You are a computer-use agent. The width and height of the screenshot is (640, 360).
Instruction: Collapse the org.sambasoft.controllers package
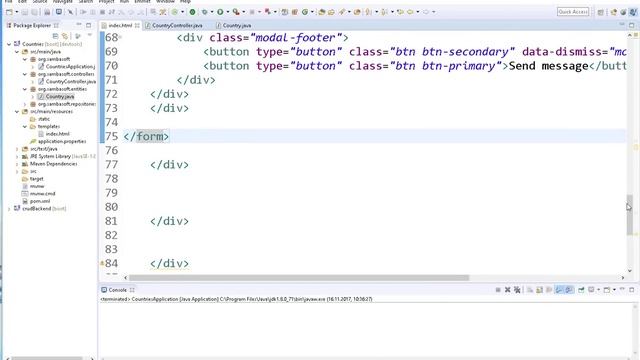click(x=25, y=74)
